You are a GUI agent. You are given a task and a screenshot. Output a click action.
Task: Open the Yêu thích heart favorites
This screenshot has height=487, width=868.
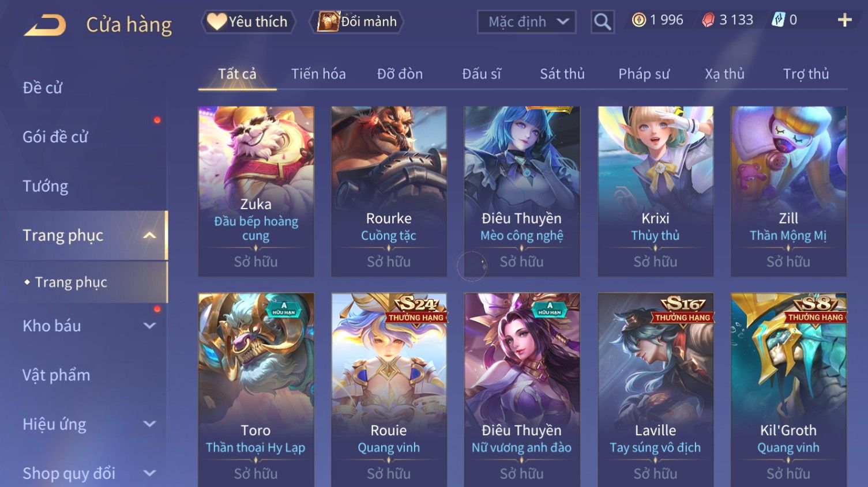click(x=248, y=22)
